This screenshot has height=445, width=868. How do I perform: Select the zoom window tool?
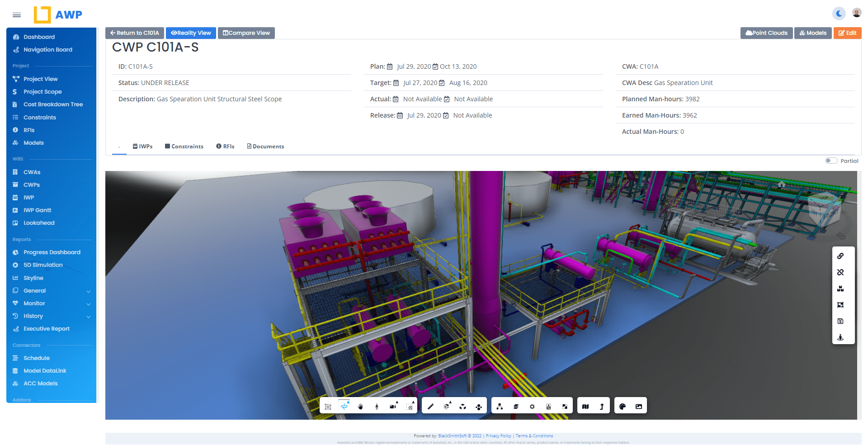tap(410, 407)
